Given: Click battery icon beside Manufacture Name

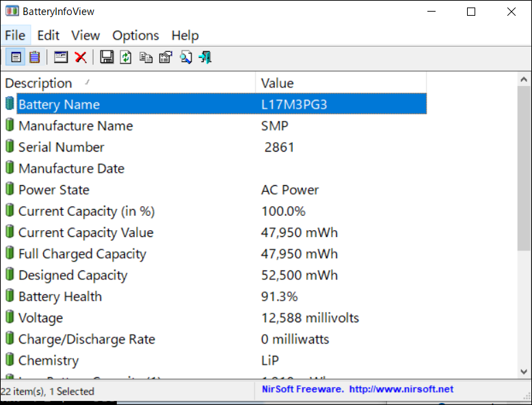Looking at the screenshot, I should [x=10, y=125].
